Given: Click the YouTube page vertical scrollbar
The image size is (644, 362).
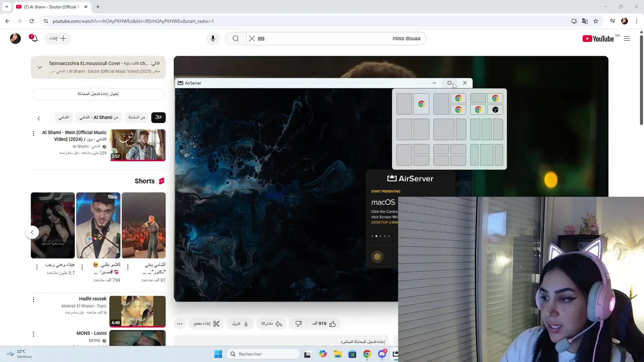Looking at the screenshot, I should point(641,80).
